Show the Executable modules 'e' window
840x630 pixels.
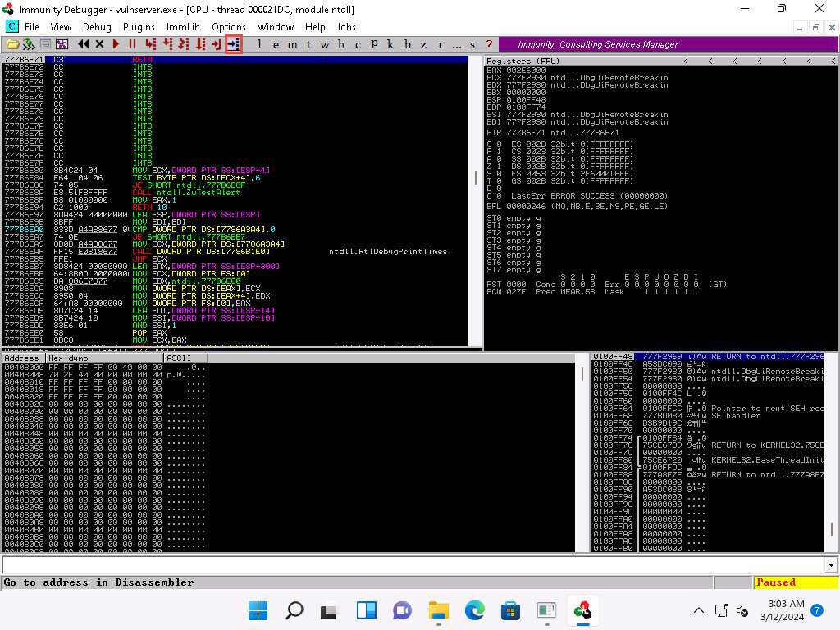[276, 44]
